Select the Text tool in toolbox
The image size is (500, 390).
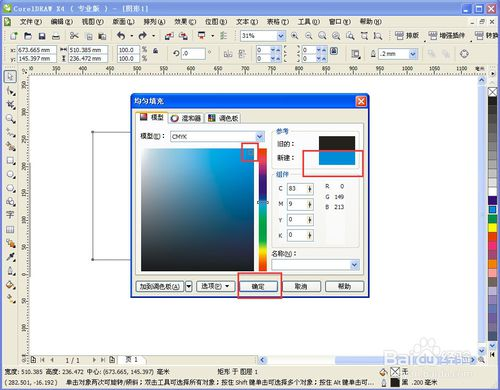pyautogui.click(x=10, y=215)
